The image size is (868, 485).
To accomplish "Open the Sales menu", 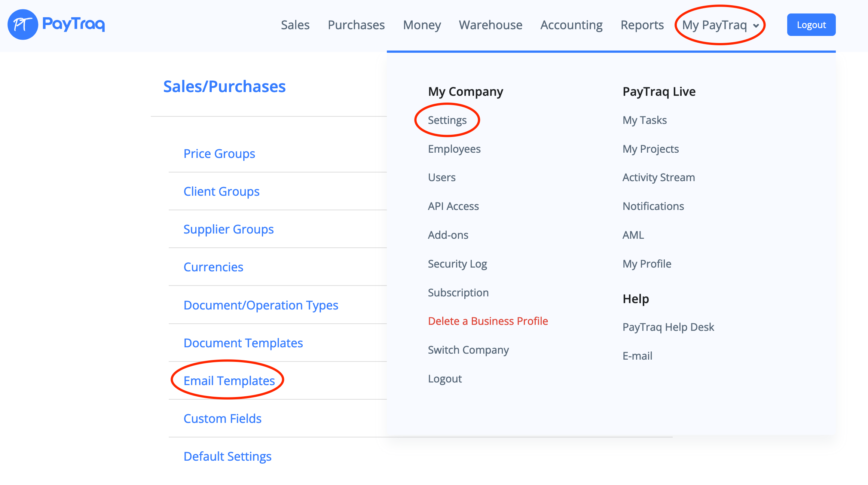I will coord(295,25).
